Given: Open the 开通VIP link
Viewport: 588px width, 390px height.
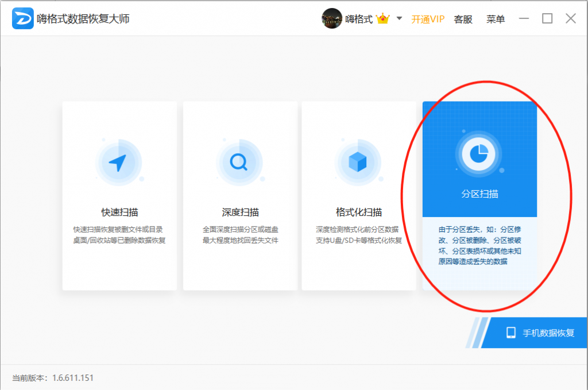Looking at the screenshot, I should tap(428, 19).
